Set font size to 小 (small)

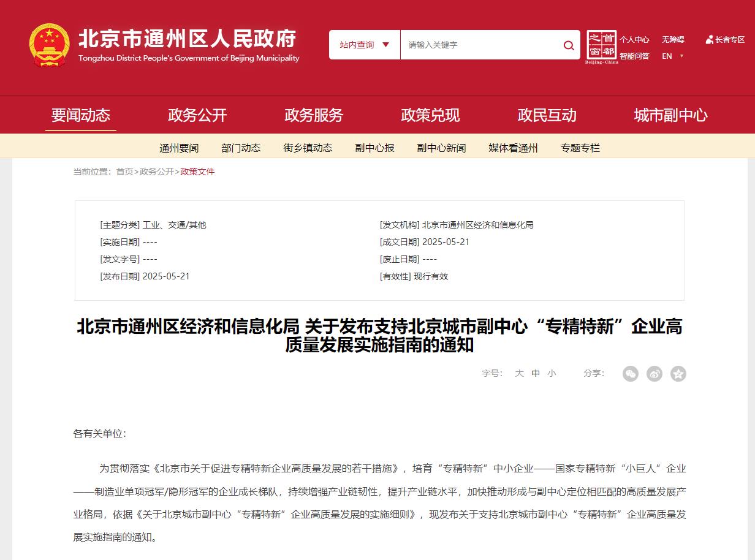coord(552,373)
